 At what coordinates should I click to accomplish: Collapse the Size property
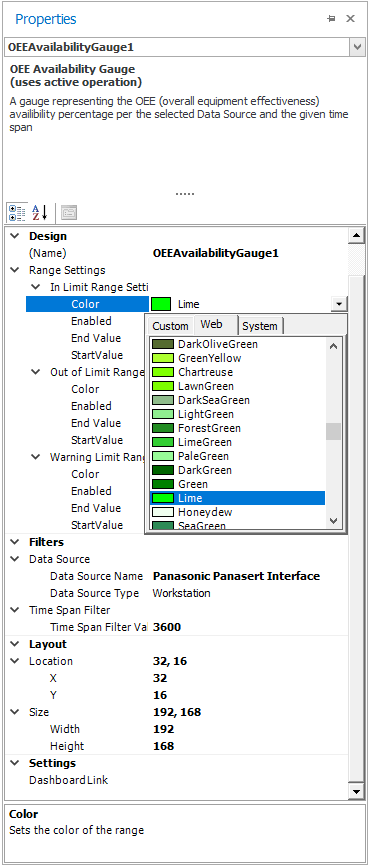(14, 712)
